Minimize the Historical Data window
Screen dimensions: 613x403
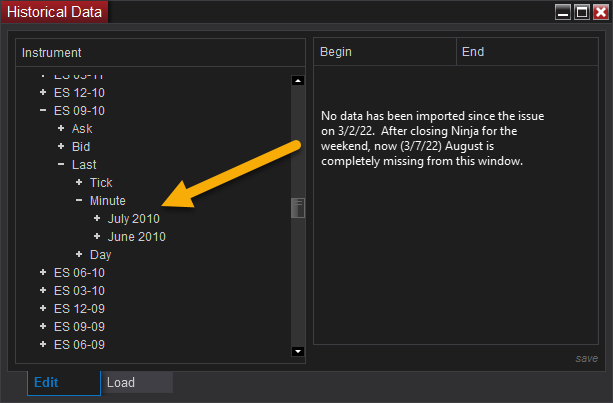click(563, 12)
